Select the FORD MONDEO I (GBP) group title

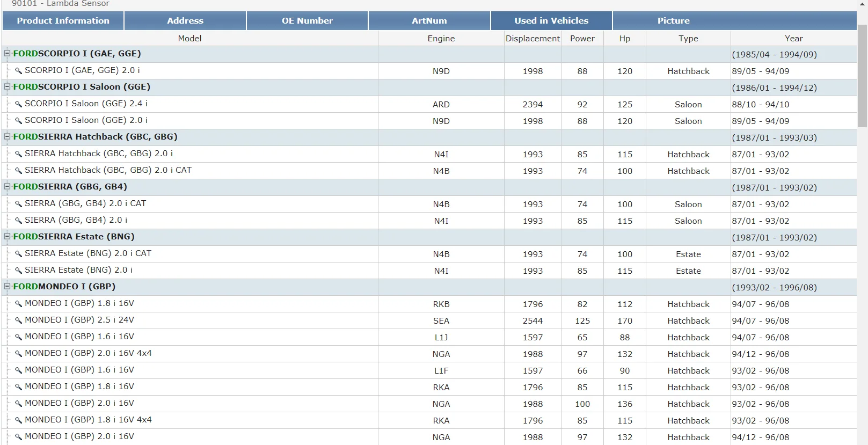click(x=64, y=287)
